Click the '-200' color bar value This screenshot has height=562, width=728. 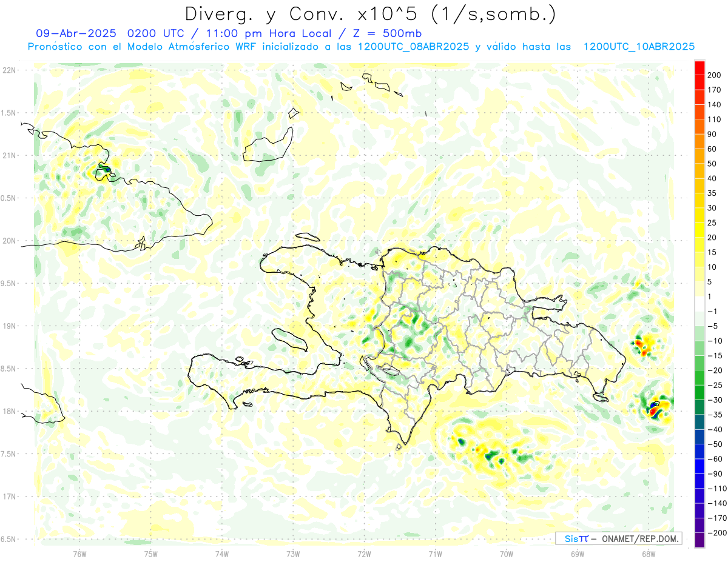(x=717, y=533)
